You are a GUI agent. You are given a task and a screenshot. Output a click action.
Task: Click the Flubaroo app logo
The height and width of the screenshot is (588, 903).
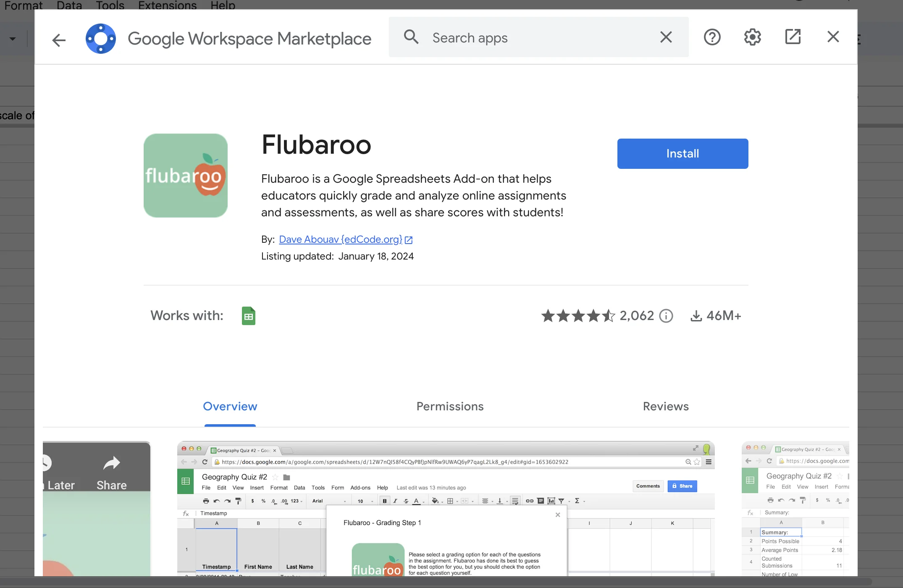(x=186, y=176)
